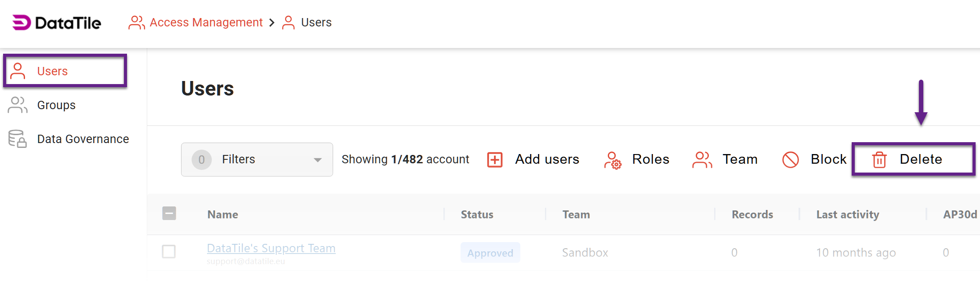Navigate to Groups in the sidebar
980x287 pixels.
[x=56, y=105]
